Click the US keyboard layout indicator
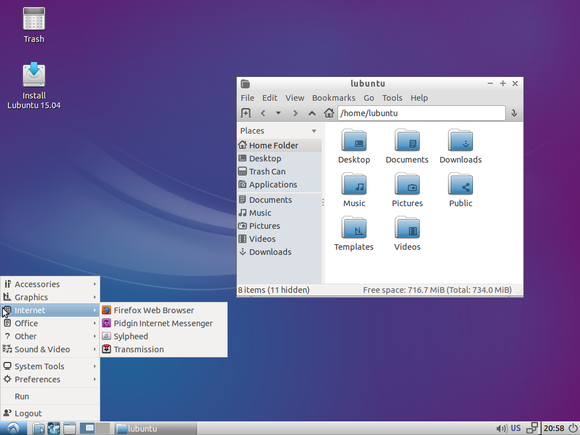 [x=516, y=428]
